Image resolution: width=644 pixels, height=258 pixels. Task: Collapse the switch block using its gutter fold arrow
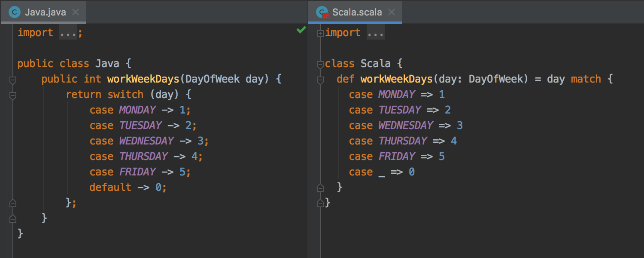pyautogui.click(x=12, y=95)
